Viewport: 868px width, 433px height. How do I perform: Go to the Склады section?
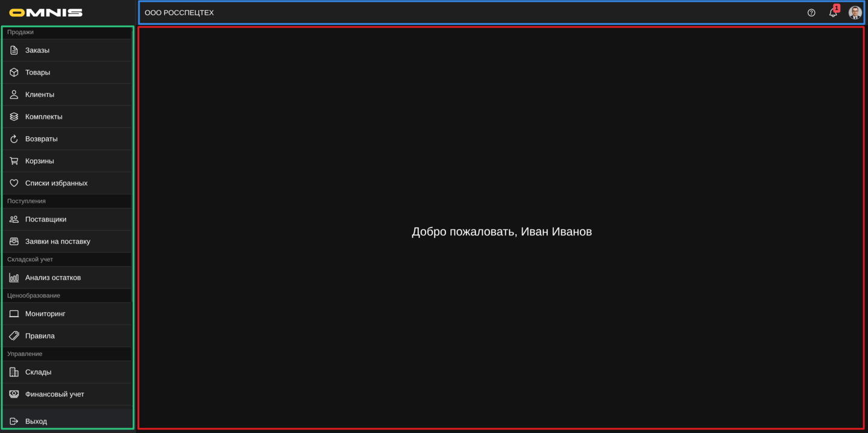(38, 372)
